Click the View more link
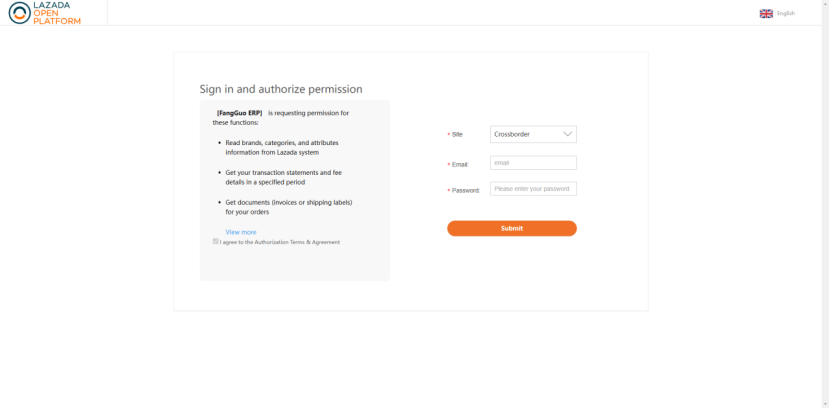Viewport: 830px width, 409px height. point(240,232)
